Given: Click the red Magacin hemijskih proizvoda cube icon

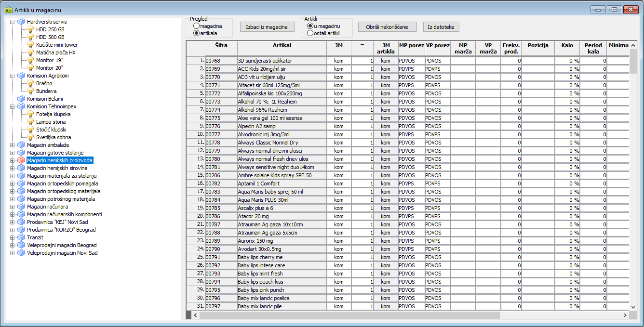Looking at the screenshot, I should [21, 160].
